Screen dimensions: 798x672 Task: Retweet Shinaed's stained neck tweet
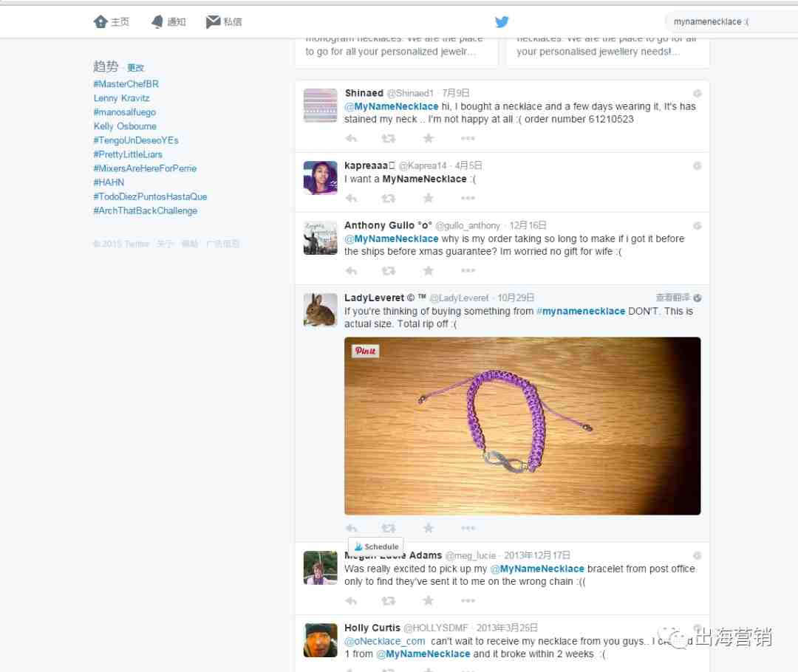(389, 138)
